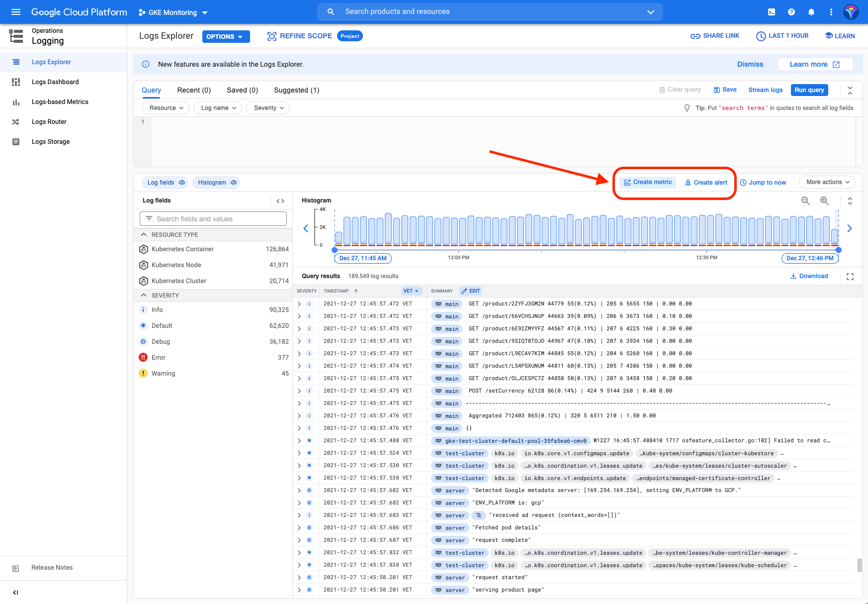Click Create metric

[x=648, y=182]
